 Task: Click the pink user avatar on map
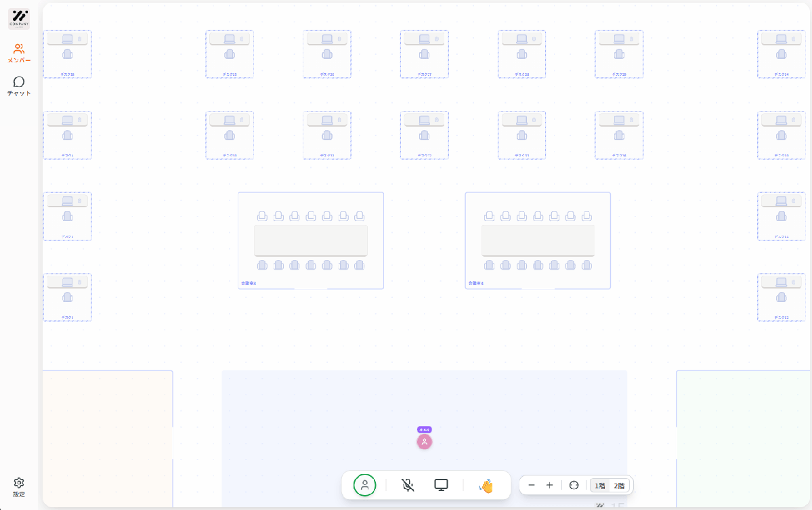(425, 442)
